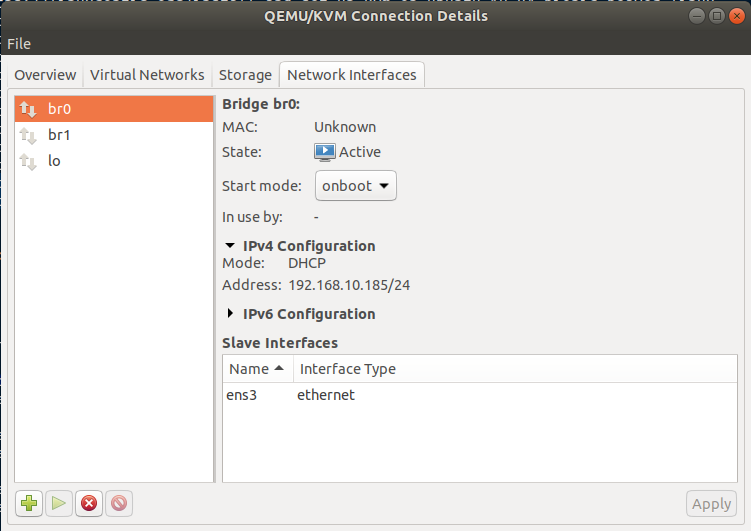Click the Start Interface play icon

pos(59,503)
